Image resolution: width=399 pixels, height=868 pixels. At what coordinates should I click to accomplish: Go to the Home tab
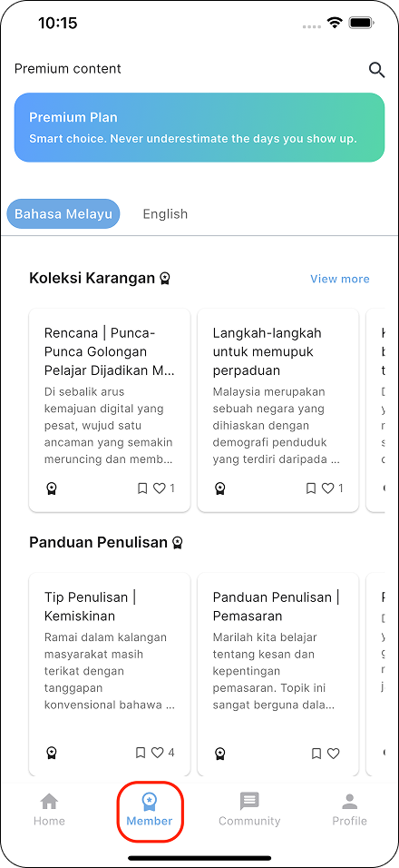click(49, 809)
